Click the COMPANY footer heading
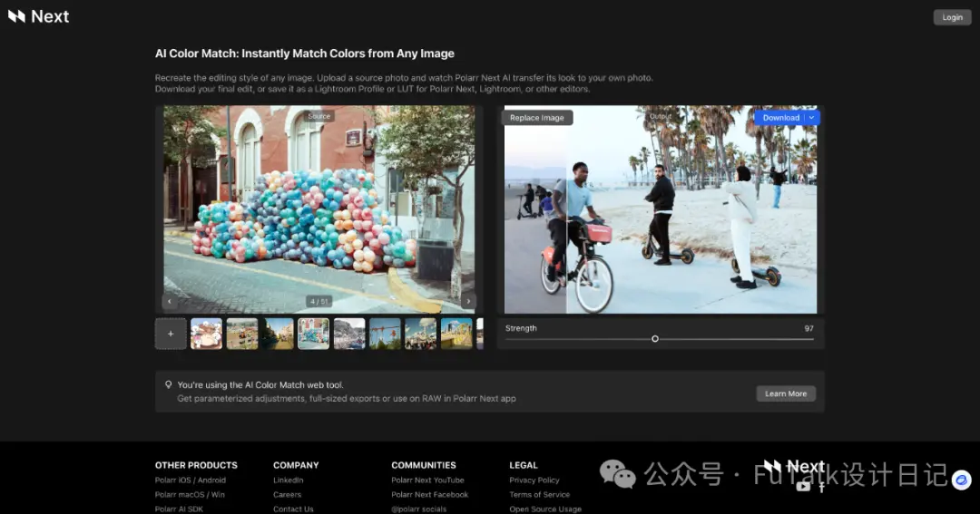The image size is (980, 514). tap(296, 465)
